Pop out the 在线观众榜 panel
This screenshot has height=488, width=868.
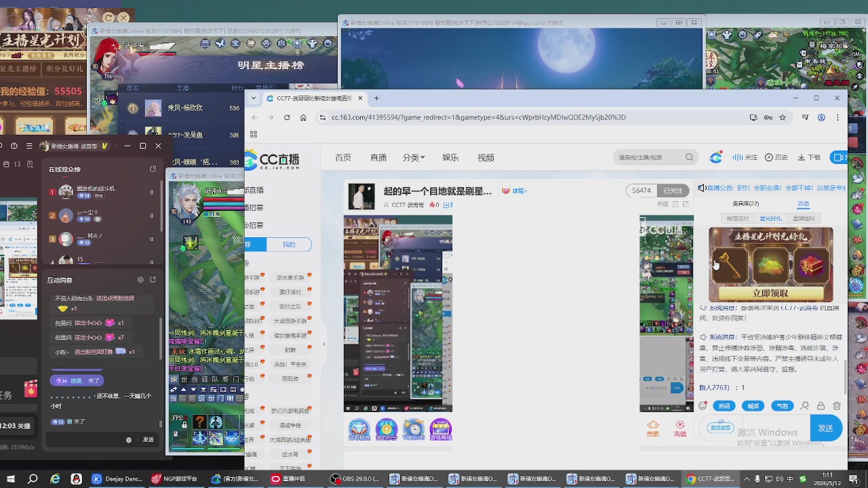coord(153,169)
